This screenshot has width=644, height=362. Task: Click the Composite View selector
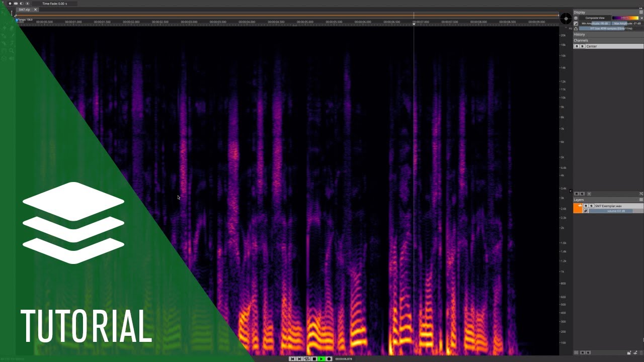[595, 18]
